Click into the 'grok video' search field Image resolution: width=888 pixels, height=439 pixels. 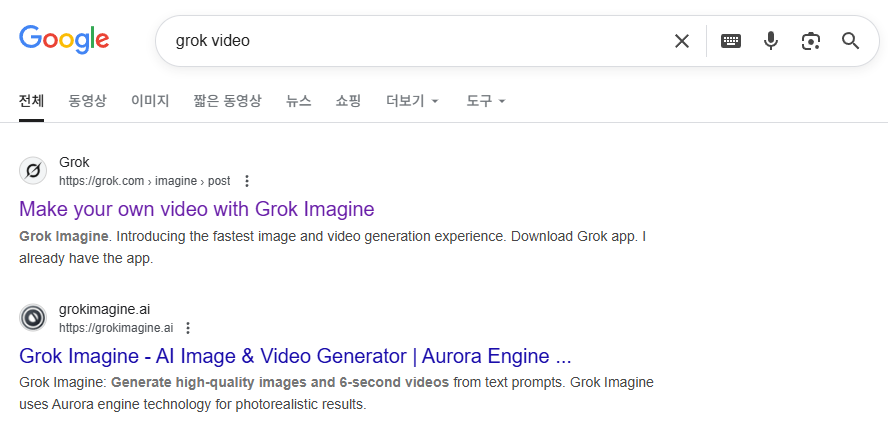coord(400,41)
